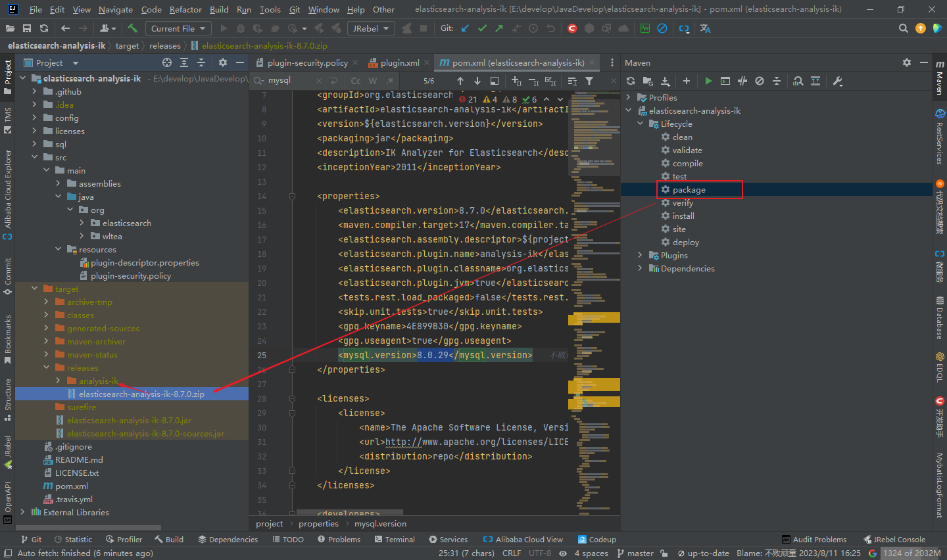Toggle Match Case Cc in search bar
The height and width of the screenshot is (560, 947).
(x=356, y=81)
